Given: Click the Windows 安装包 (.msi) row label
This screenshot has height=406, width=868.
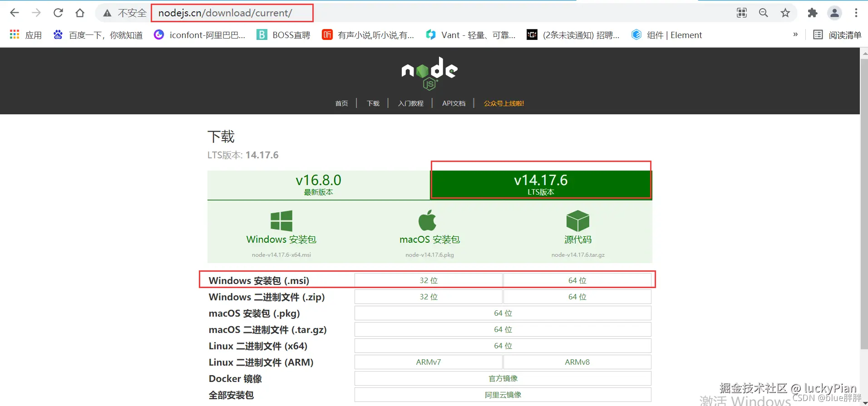Looking at the screenshot, I should pos(259,281).
